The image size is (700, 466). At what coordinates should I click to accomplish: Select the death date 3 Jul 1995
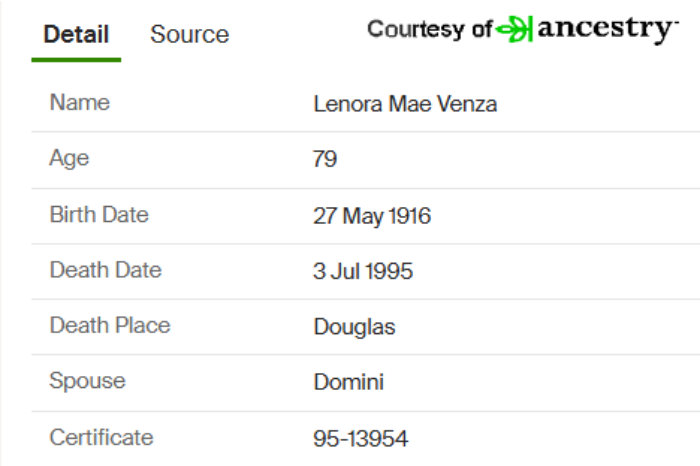click(363, 271)
